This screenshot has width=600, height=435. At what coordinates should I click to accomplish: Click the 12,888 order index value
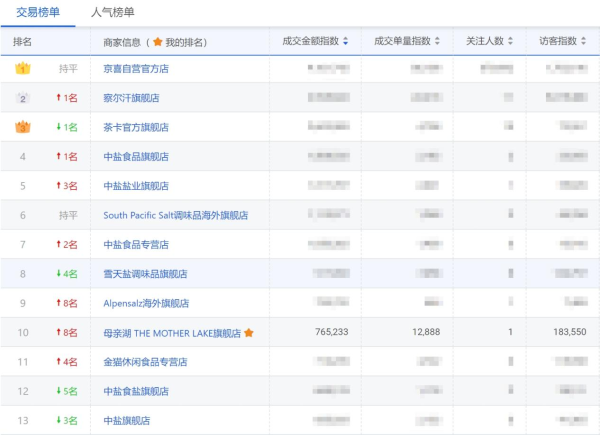(426, 332)
